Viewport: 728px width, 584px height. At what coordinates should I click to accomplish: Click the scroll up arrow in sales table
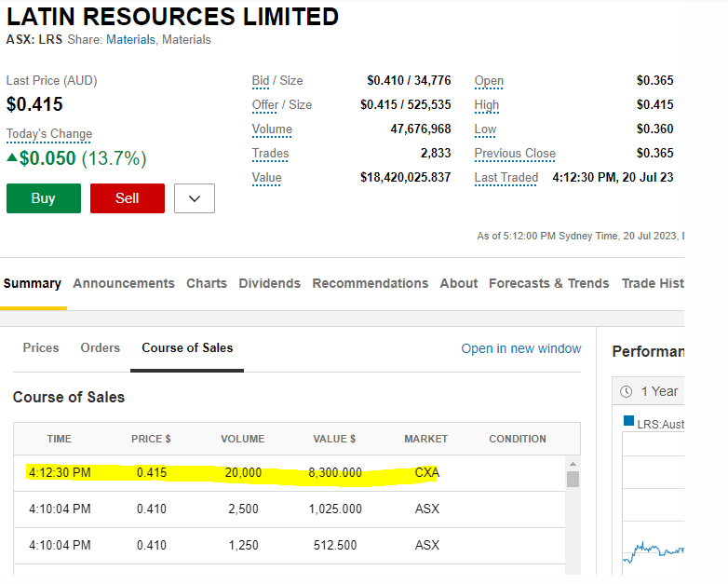click(573, 464)
